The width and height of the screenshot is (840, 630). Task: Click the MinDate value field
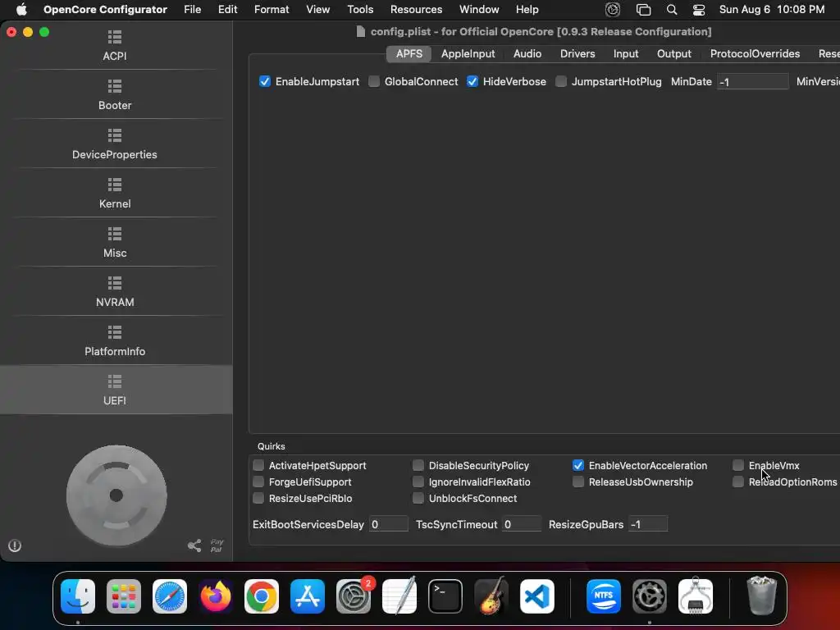(752, 81)
